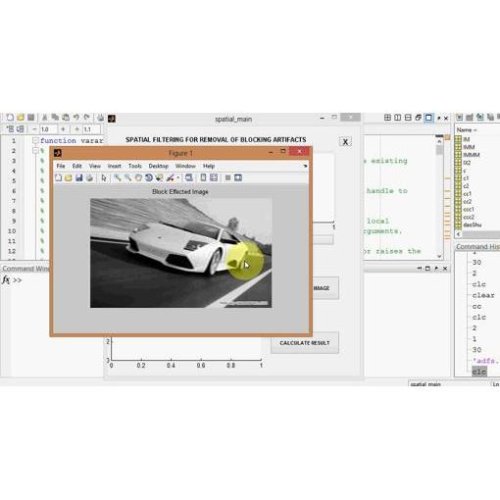
Task: Click top/bottom split editor icon
Action: (408, 118)
